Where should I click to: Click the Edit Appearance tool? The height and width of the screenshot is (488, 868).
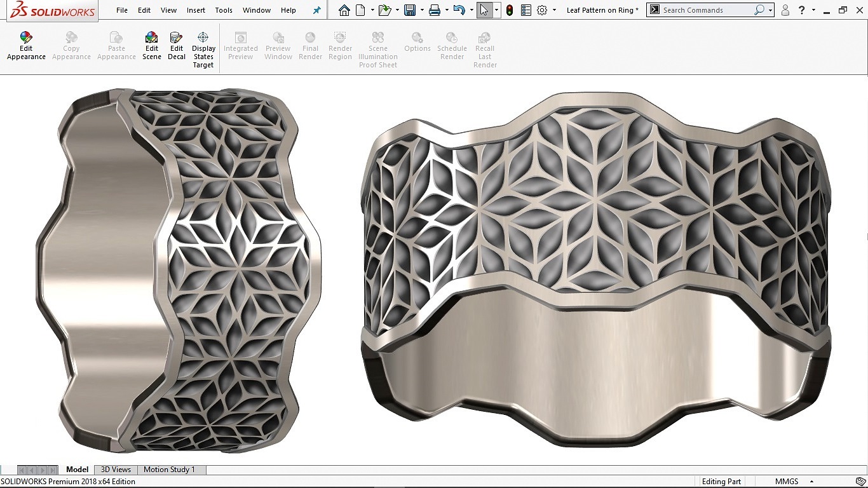point(26,46)
